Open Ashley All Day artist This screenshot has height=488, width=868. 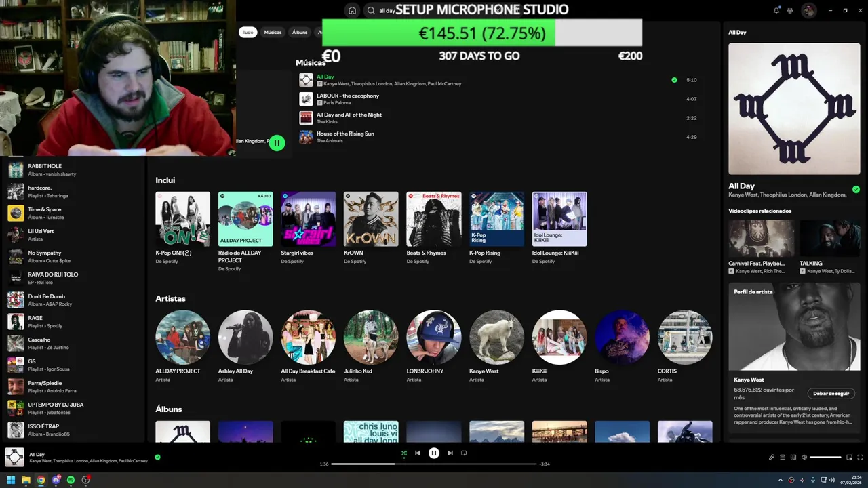click(245, 338)
